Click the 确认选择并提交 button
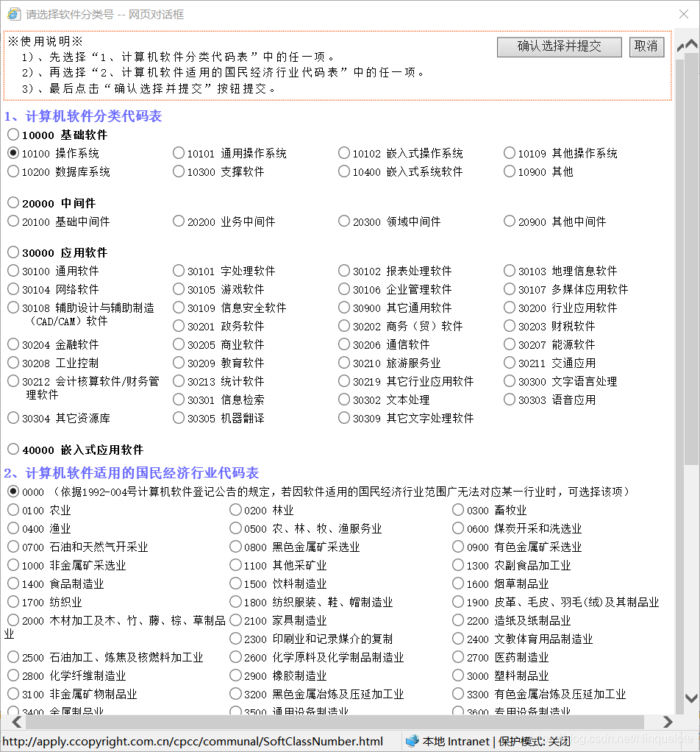This screenshot has height=752, width=700. pyautogui.click(x=559, y=46)
